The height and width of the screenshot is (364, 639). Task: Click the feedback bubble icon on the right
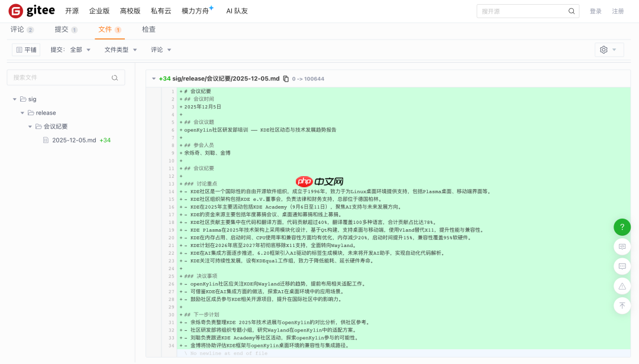point(622,246)
